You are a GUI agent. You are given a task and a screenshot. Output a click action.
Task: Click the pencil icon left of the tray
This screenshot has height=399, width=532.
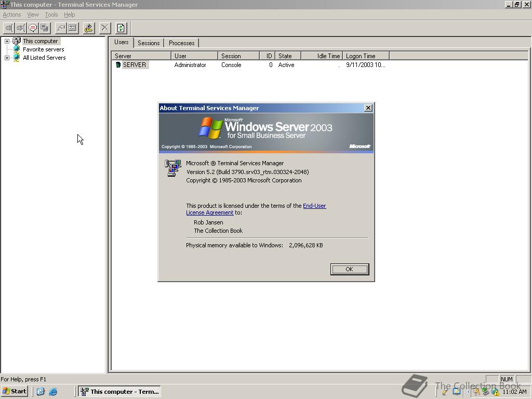[445, 392]
